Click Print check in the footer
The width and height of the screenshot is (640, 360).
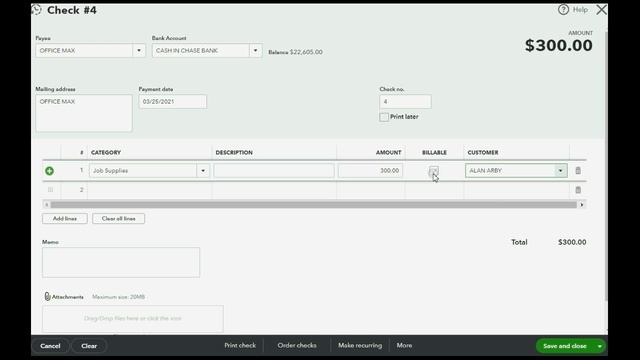pyautogui.click(x=240, y=345)
